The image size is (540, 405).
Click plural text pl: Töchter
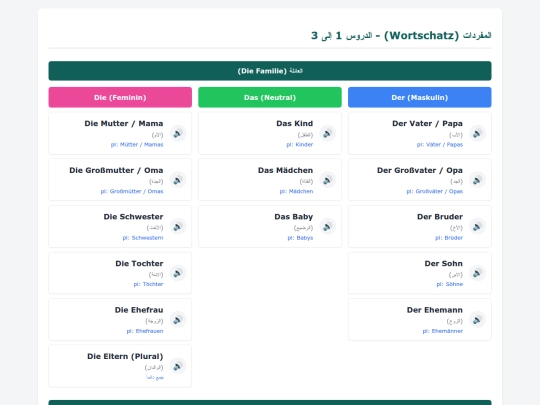(x=148, y=284)
